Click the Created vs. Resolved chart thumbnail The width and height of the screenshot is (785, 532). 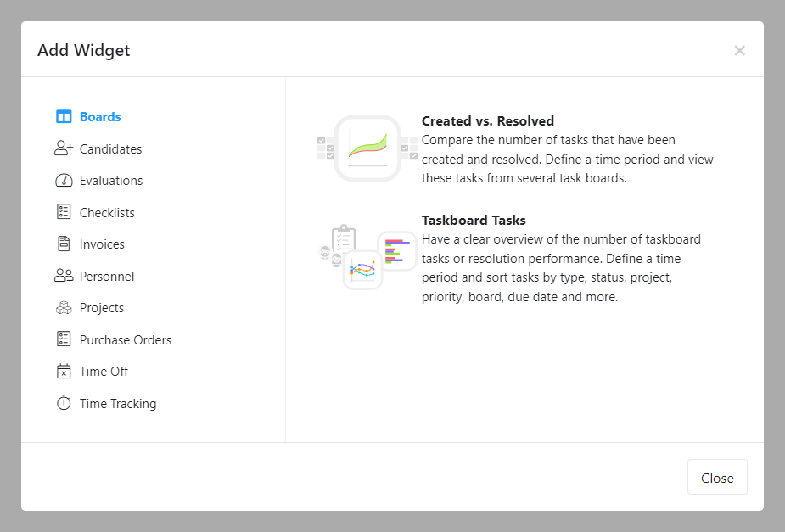tap(367, 148)
